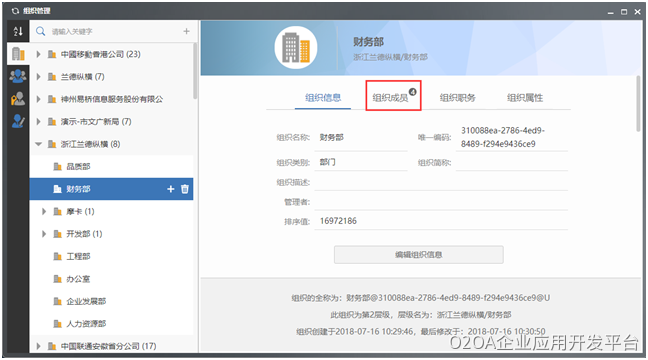Open the 组织属性 tab
Viewport: 648px width, 360px height.
[x=525, y=98]
